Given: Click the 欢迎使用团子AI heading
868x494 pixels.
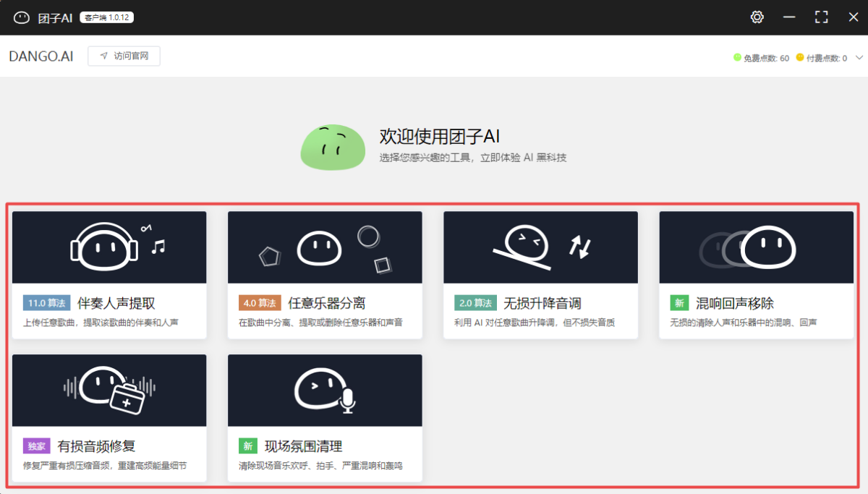Looking at the screenshot, I should [x=440, y=136].
